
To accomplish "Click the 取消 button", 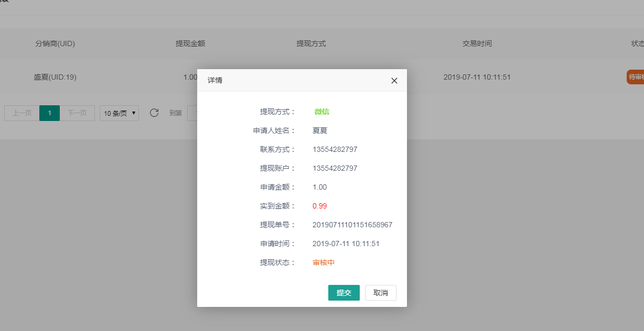I will click(380, 293).
